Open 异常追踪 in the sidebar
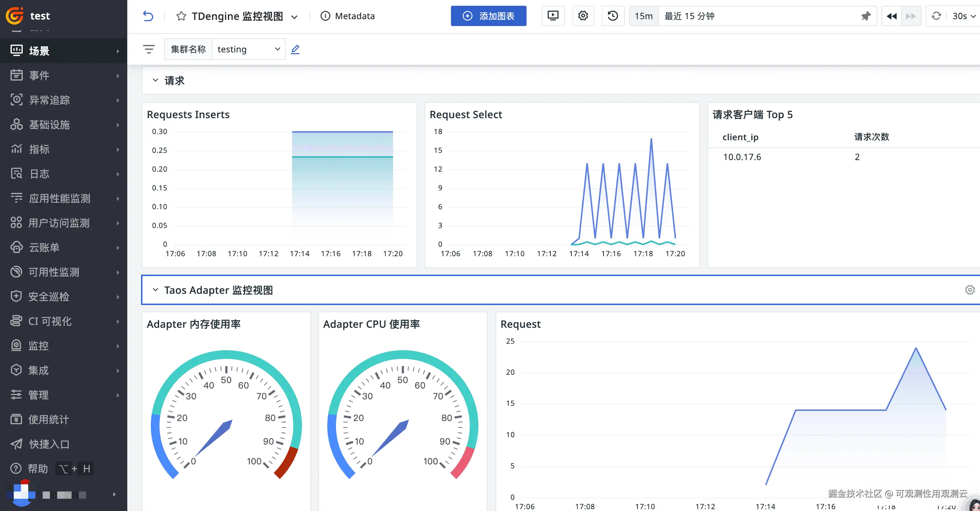This screenshot has height=511, width=980. (64, 100)
